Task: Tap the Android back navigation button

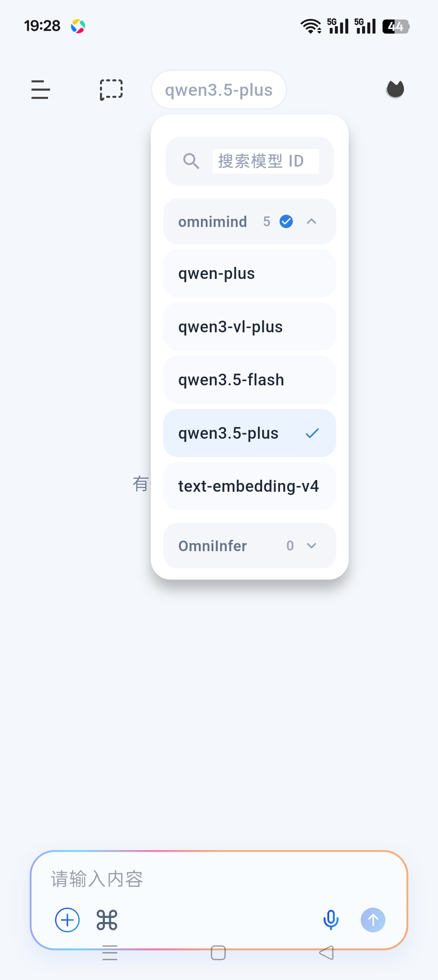Action: 326,953
